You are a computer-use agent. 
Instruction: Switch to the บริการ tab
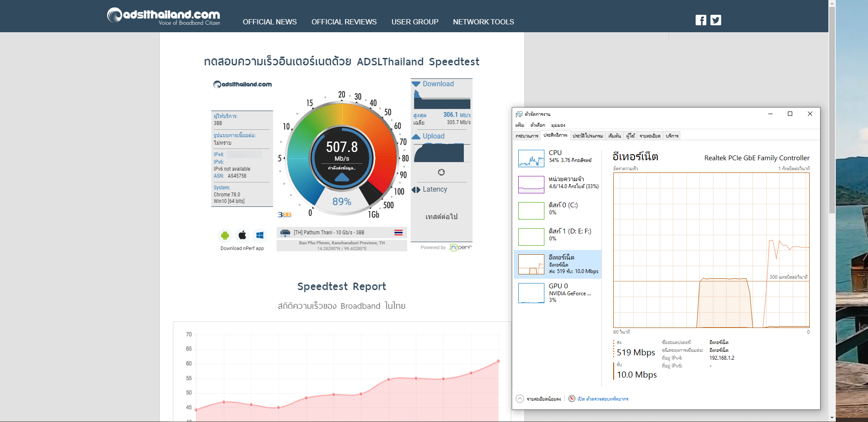(x=672, y=136)
